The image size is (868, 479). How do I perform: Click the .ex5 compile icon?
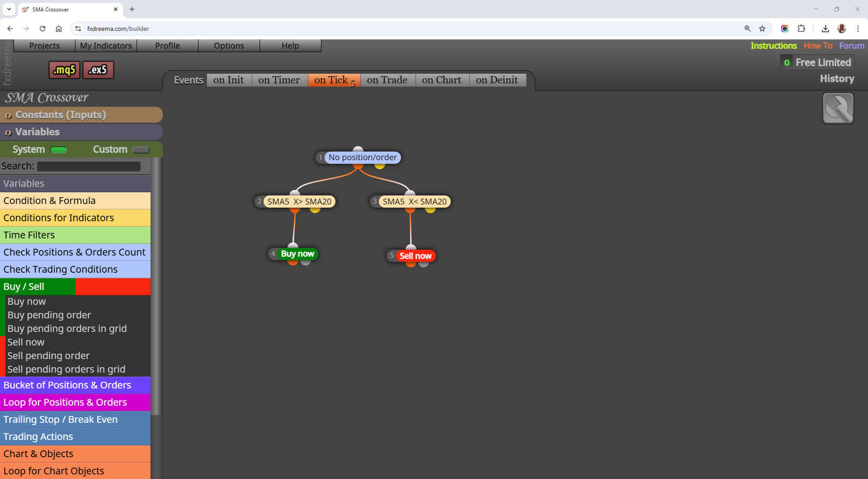click(98, 70)
